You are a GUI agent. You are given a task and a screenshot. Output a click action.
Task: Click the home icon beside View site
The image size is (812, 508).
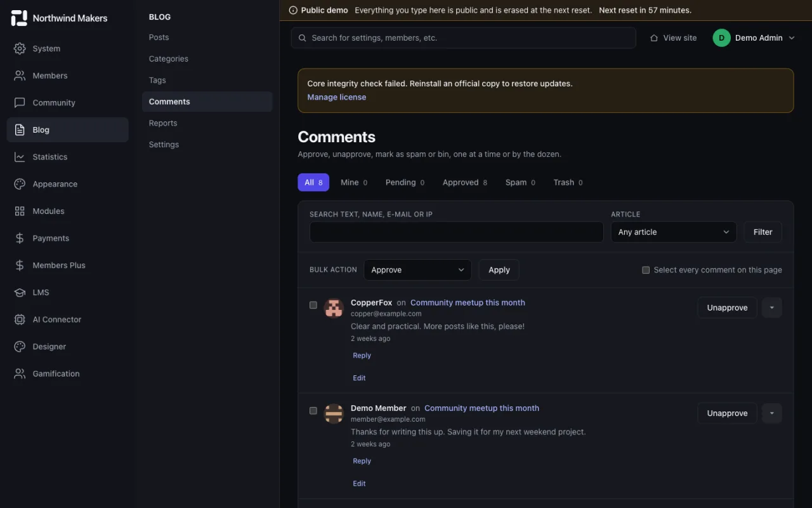coord(654,38)
